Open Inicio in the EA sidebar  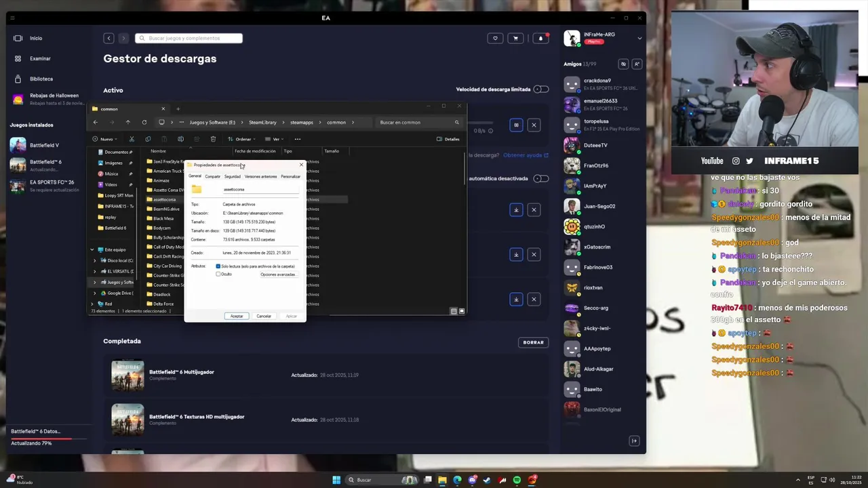coord(36,38)
